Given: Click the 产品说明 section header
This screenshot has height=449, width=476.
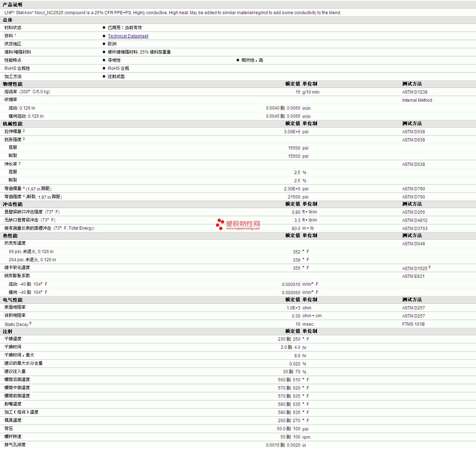Looking at the screenshot, I should pos(12,5).
